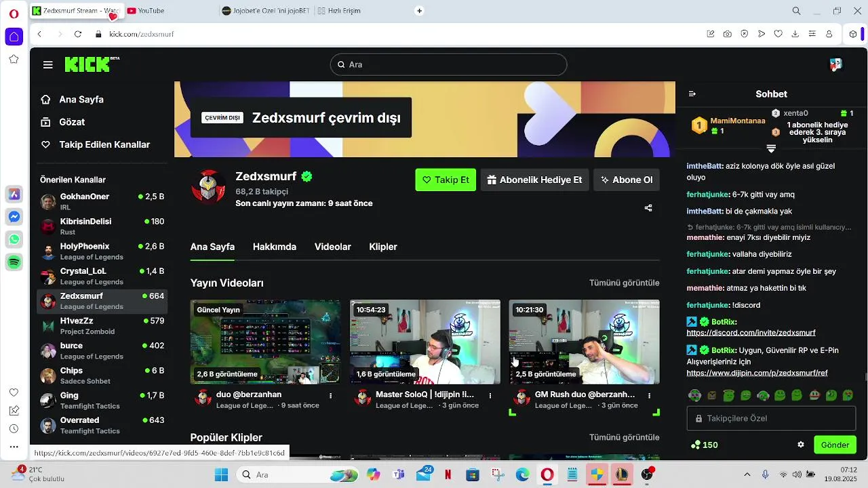868x488 pixels.
Task: Open Windows system tray overflow arrow
Action: pyautogui.click(x=747, y=474)
